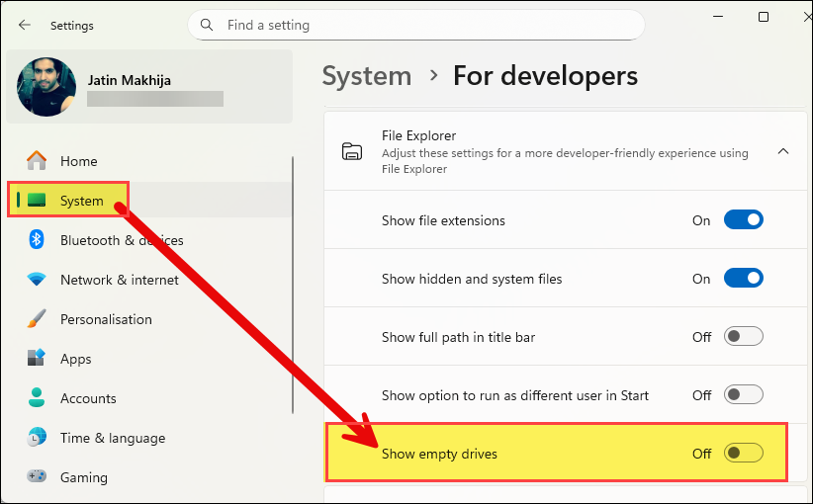Collapse the File Explorer section chevron

coord(782,151)
